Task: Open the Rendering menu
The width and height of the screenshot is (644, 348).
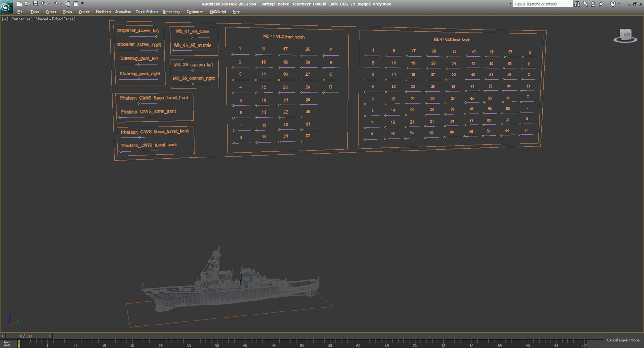Action: pos(171,12)
